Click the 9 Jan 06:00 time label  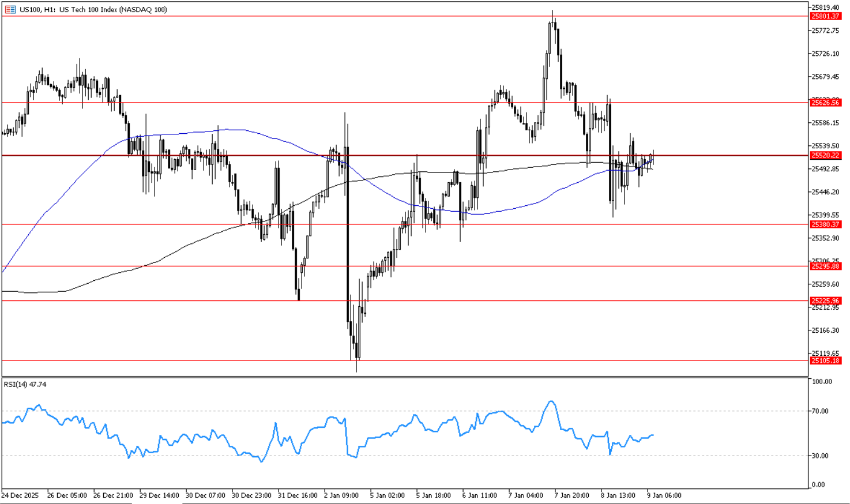(x=664, y=495)
